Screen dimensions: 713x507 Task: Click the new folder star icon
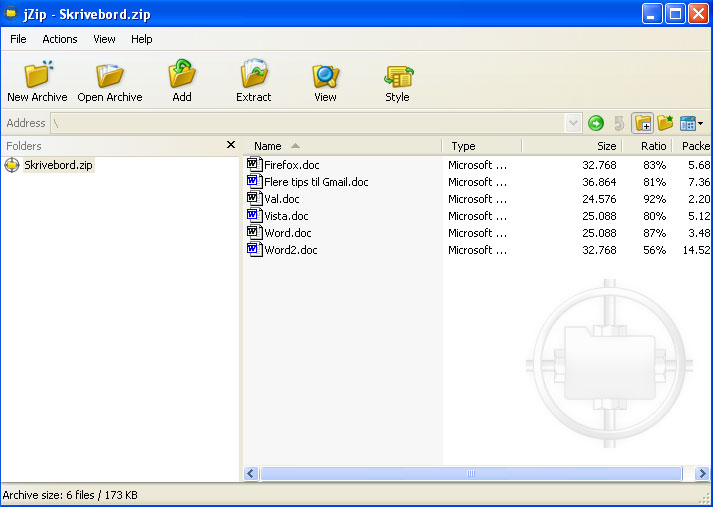[665, 123]
